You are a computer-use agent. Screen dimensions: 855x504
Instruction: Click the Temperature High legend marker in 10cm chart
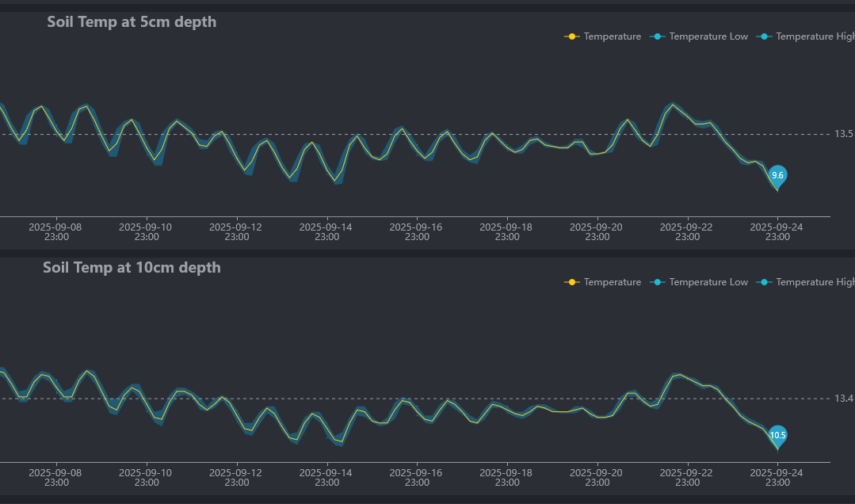pos(764,282)
